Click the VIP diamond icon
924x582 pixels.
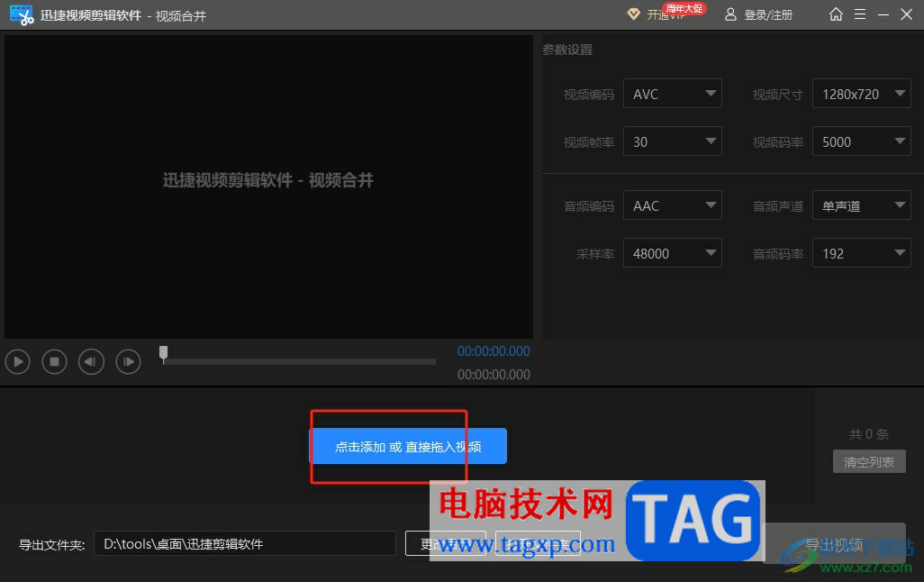pyautogui.click(x=633, y=14)
